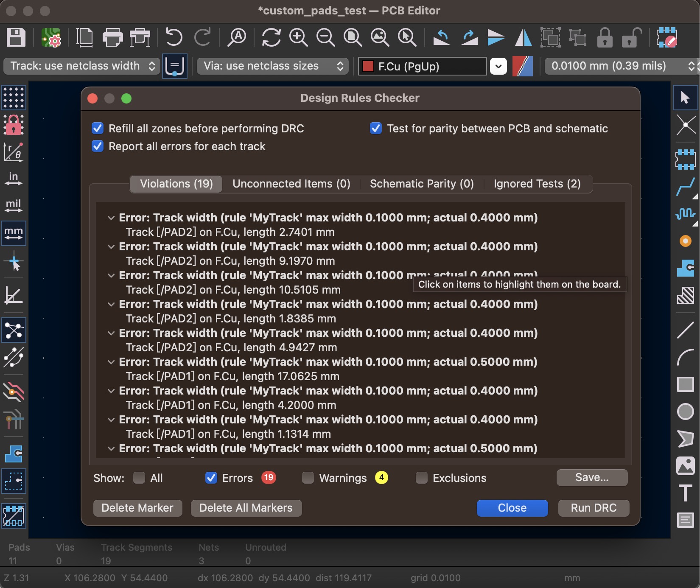The height and width of the screenshot is (588, 700).
Task: Click the Zoom Out magnifier
Action: pyautogui.click(x=325, y=37)
